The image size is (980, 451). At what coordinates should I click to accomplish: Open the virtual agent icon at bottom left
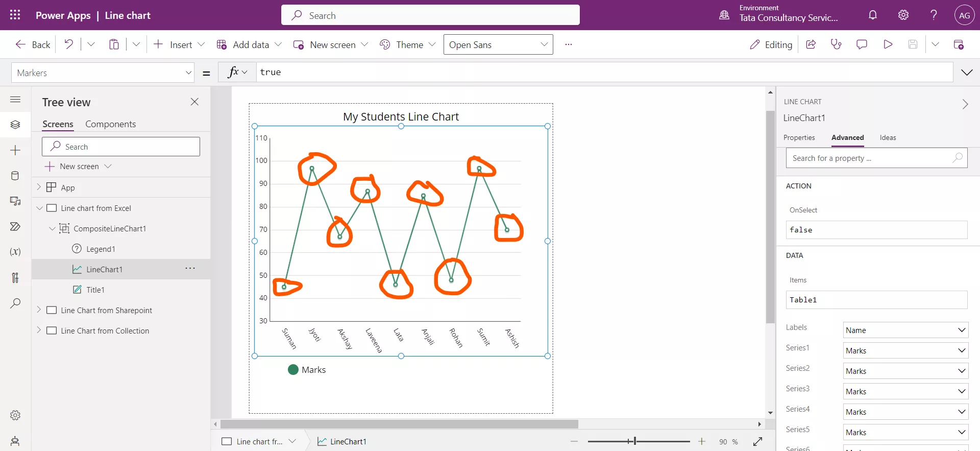(x=15, y=441)
